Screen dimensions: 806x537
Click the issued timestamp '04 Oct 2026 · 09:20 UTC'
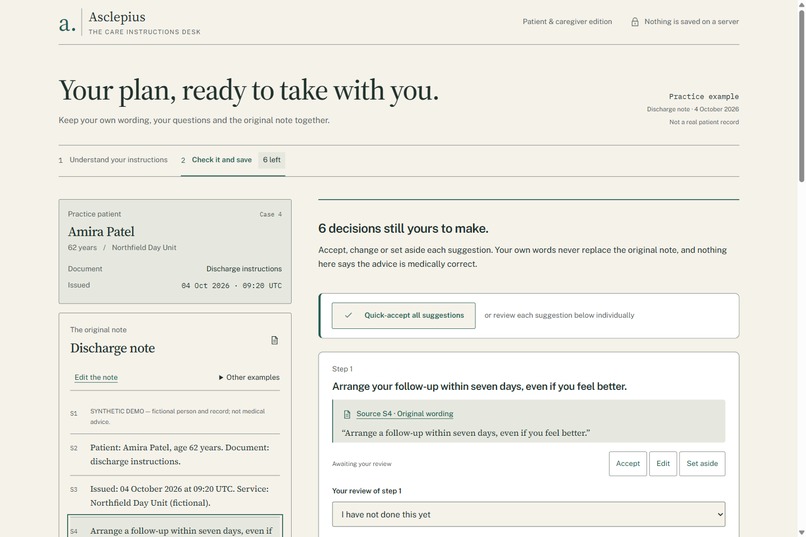click(x=231, y=286)
